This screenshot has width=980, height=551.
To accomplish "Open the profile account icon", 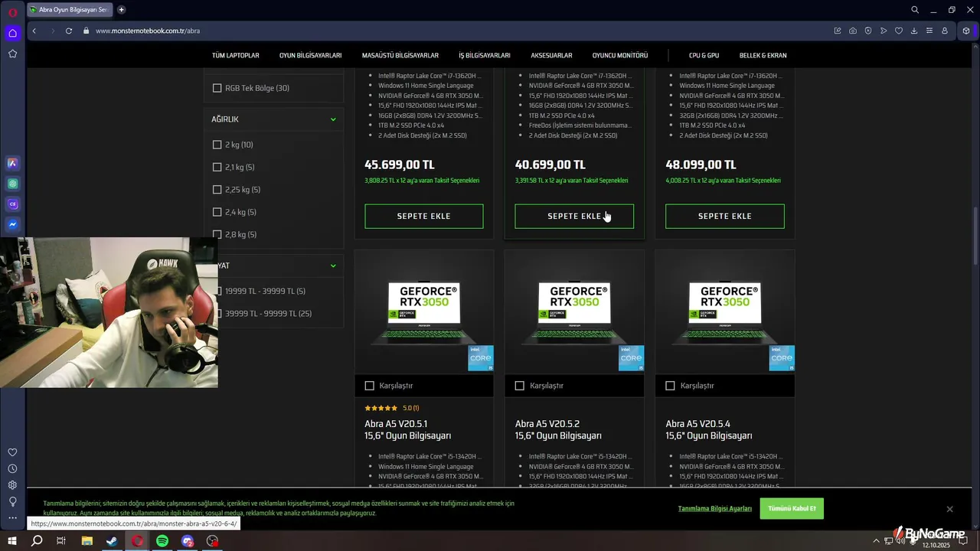I will click(x=945, y=31).
